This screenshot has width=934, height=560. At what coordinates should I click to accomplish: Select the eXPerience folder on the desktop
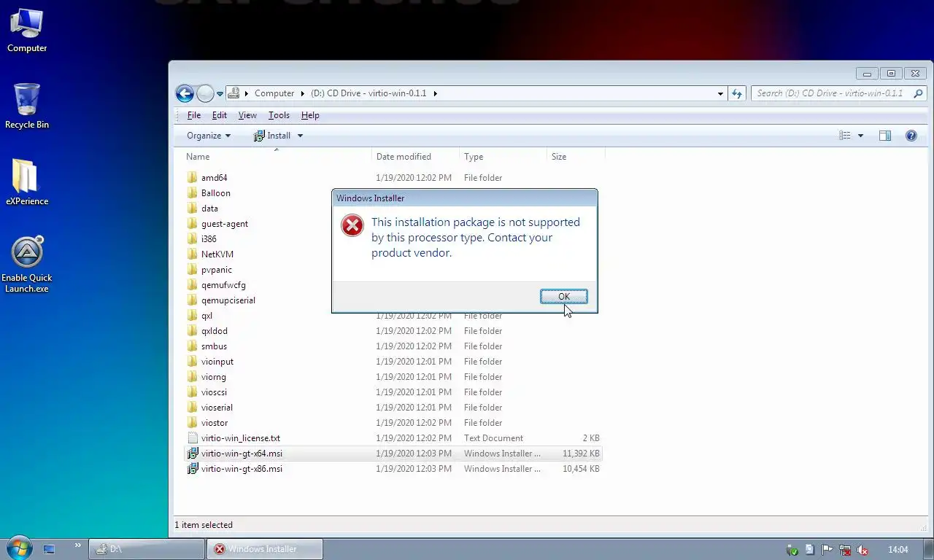tap(27, 182)
